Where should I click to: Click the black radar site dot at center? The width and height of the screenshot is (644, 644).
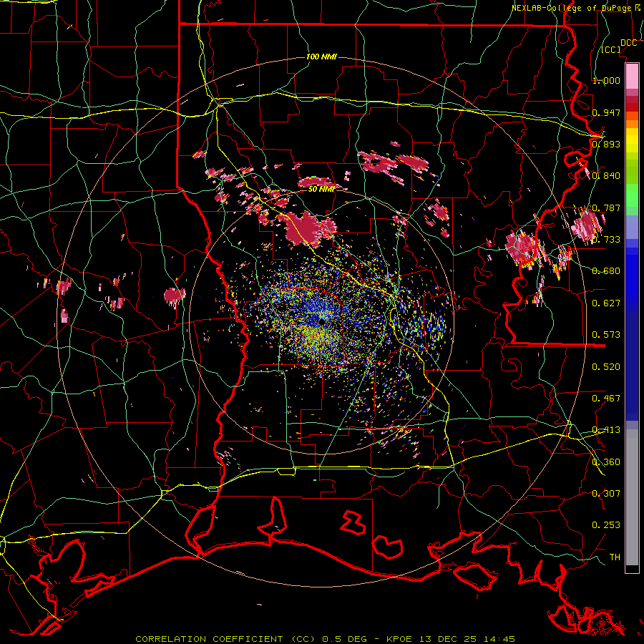(321, 321)
